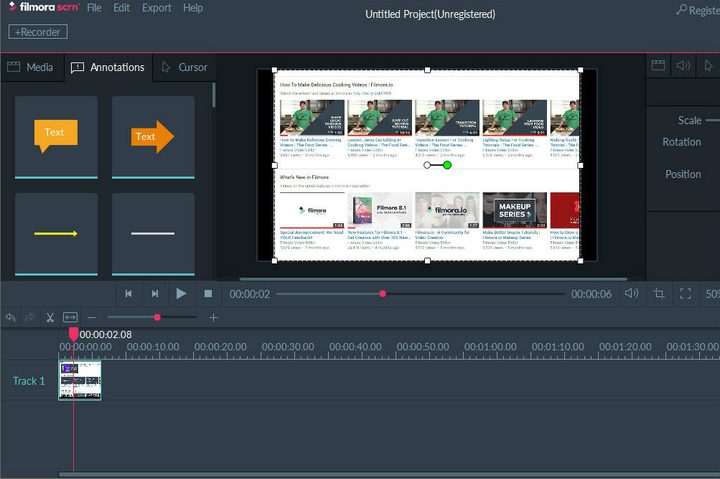Click the volume speaker icon near preview
The height and width of the screenshot is (479, 720).
coord(632,293)
